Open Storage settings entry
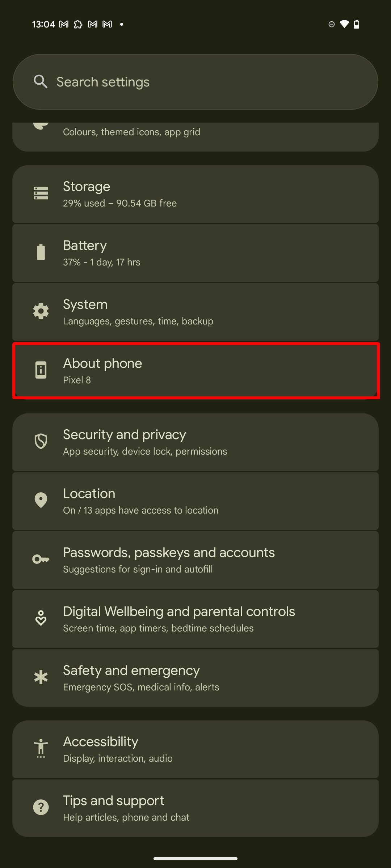This screenshot has width=391, height=868. pyautogui.click(x=195, y=194)
